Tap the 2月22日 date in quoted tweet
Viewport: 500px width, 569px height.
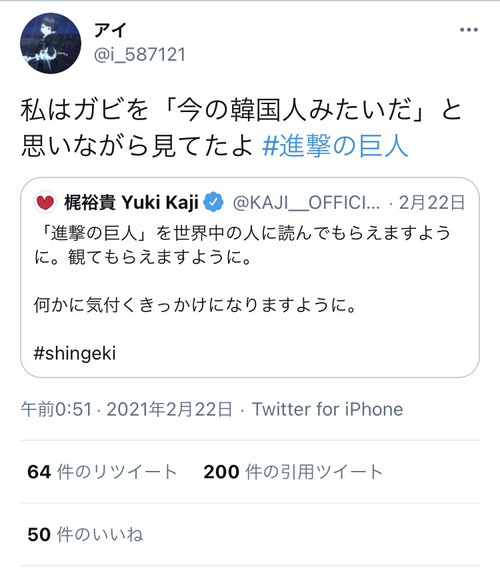pyautogui.click(x=431, y=202)
